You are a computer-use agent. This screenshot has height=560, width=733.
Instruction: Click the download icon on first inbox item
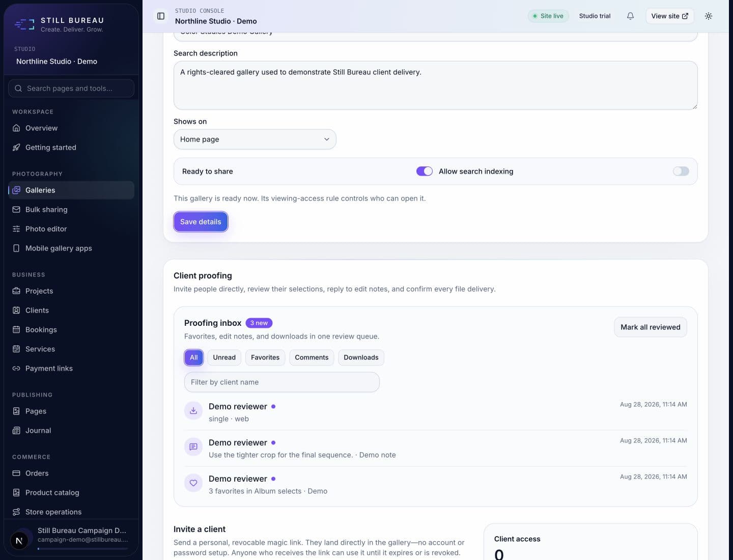[193, 411]
